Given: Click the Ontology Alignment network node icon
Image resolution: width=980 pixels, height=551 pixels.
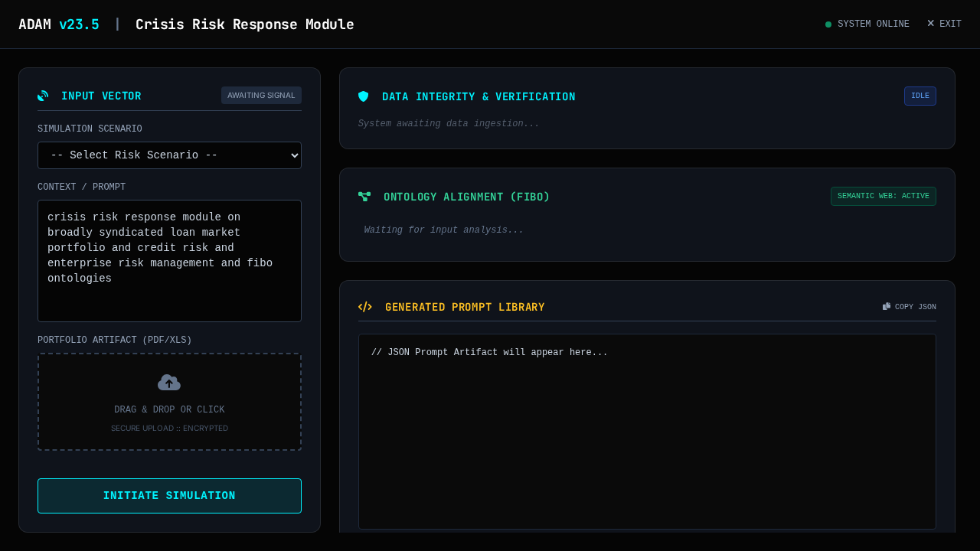Looking at the screenshot, I should coord(364,197).
